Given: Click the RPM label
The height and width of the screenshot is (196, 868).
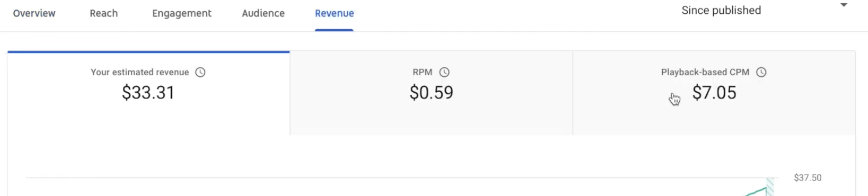Looking at the screenshot, I should coord(422,72).
